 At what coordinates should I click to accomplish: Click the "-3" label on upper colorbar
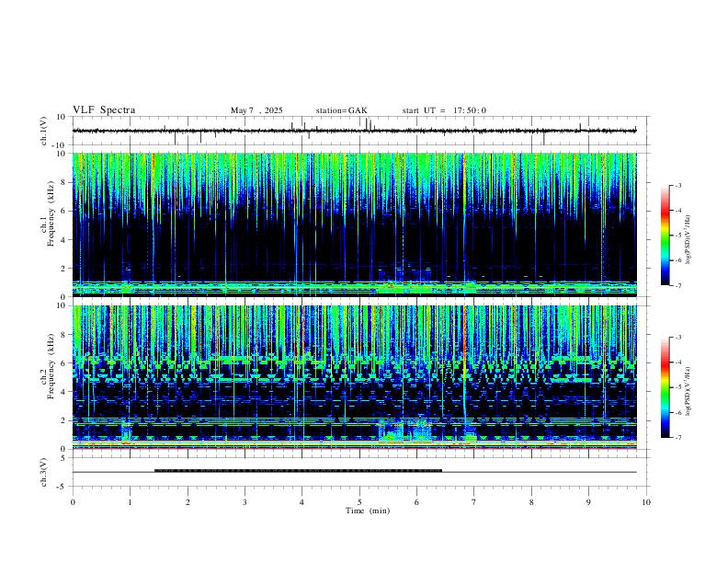tap(678, 185)
